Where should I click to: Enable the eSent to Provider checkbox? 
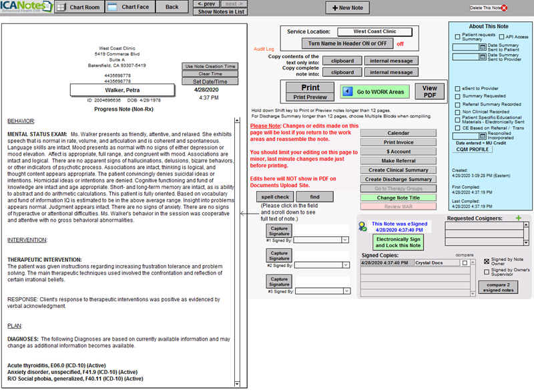coord(457,89)
